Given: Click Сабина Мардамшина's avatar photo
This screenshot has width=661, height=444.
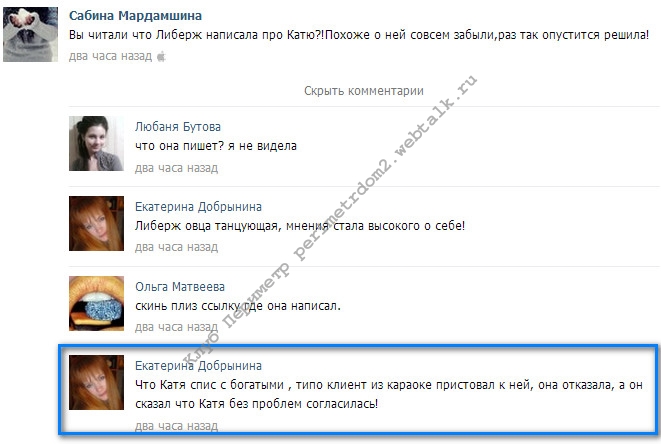Looking at the screenshot, I should [x=30, y=35].
